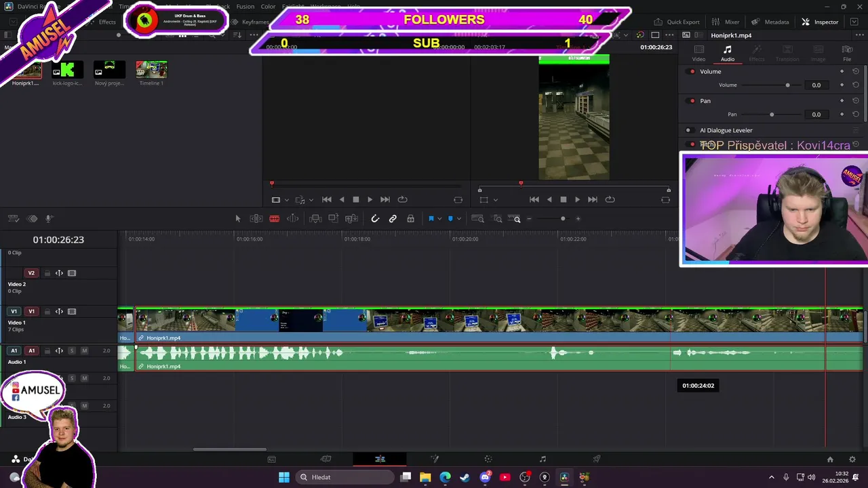Play forward in the source viewer

coord(370,199)
